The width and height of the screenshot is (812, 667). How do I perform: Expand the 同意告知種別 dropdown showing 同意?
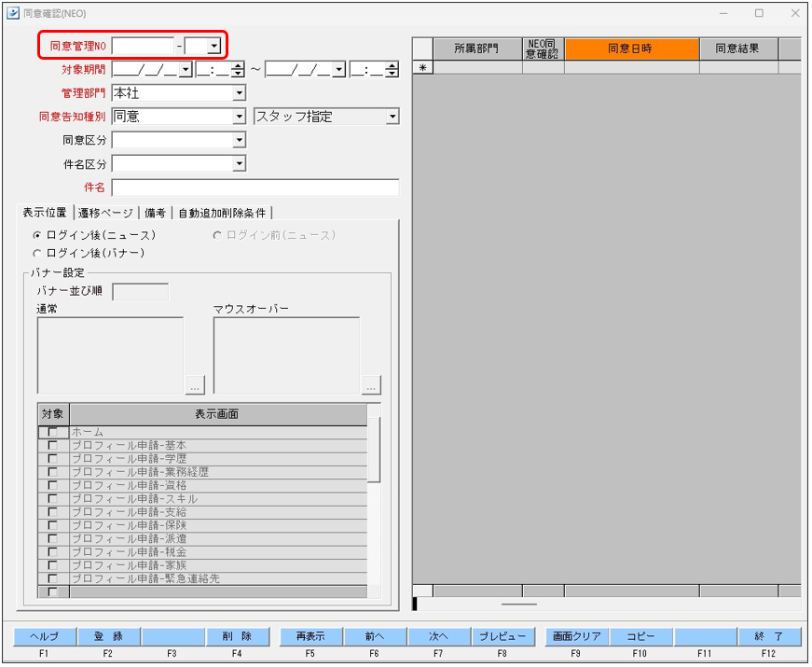click(x=239, y=117)
